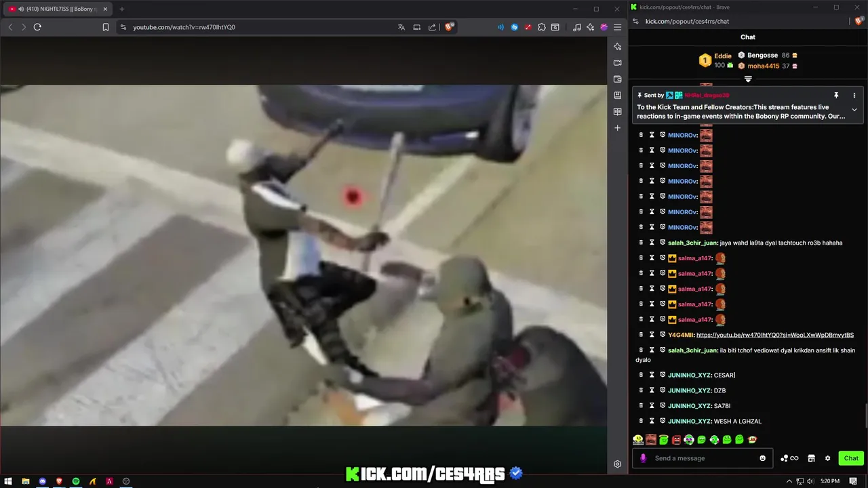Image resolution: width=868 pixels, height=488 pixels.
Task: Go back to the previous page
Action: point(10,27)
